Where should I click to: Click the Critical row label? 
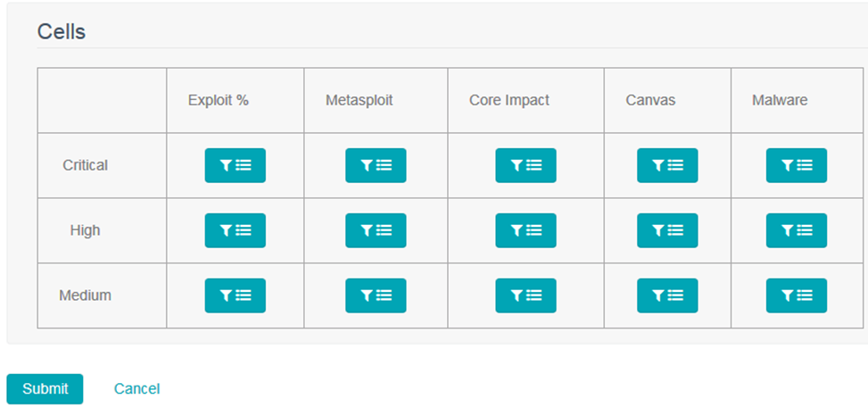[85, 165]
